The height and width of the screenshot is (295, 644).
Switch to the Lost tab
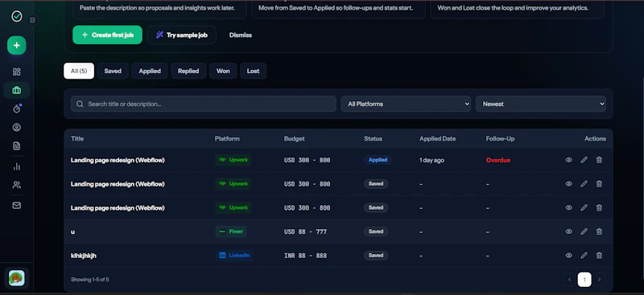[x=253, y=71]
